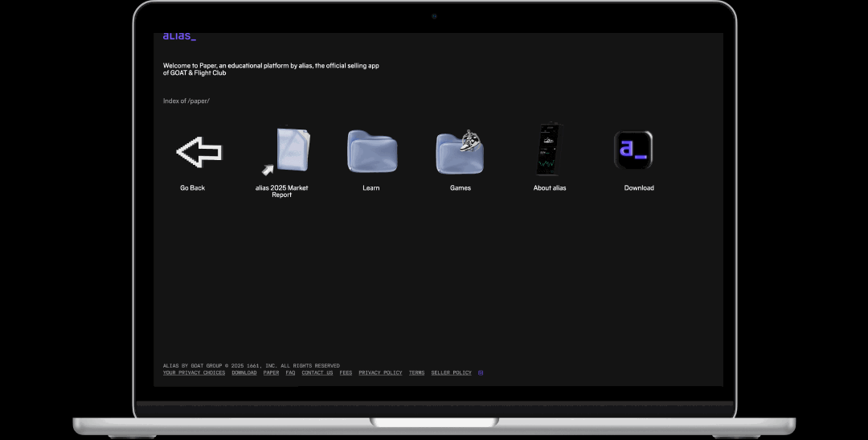This screenshot has height=440, width=868.
Task: Open the Learn folder icon
Action: (x=371, y=151)
